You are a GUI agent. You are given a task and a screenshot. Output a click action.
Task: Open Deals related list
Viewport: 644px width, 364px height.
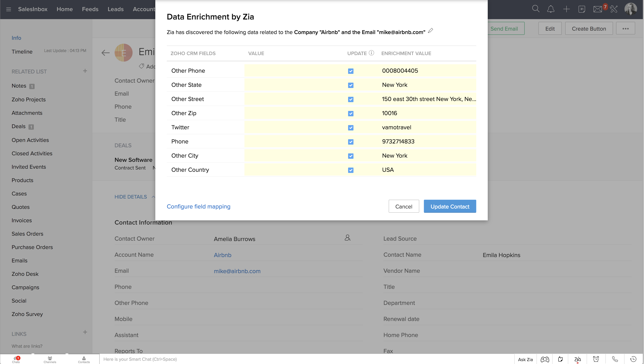pos(19,126)
